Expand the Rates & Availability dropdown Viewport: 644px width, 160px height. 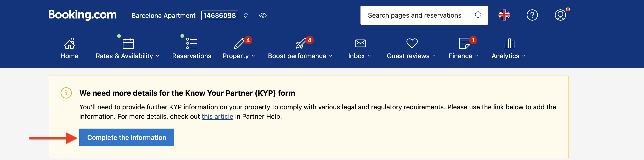tap(127, 56)
